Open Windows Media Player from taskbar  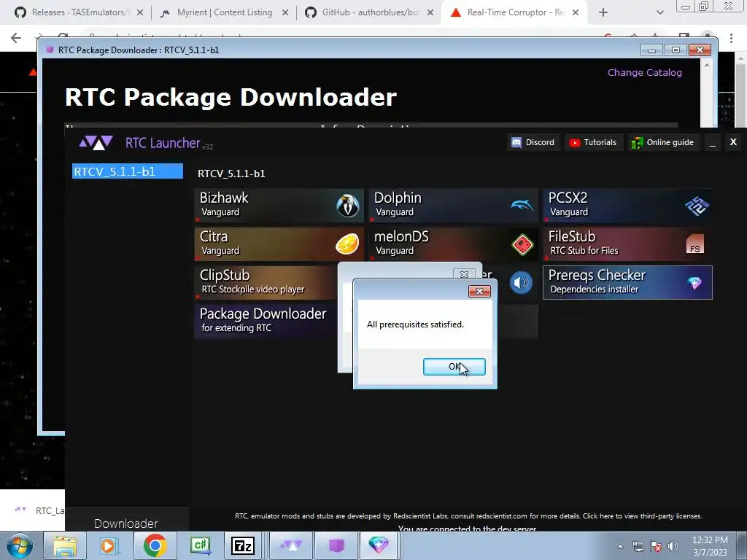point(109,545)
